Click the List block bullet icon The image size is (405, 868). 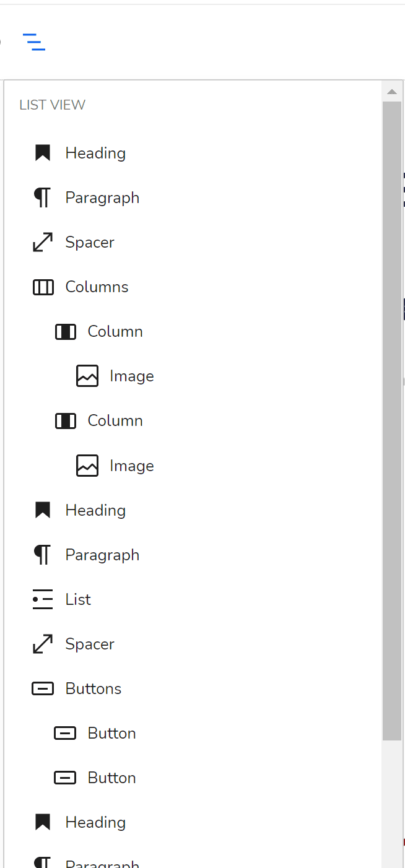[42, 599]
